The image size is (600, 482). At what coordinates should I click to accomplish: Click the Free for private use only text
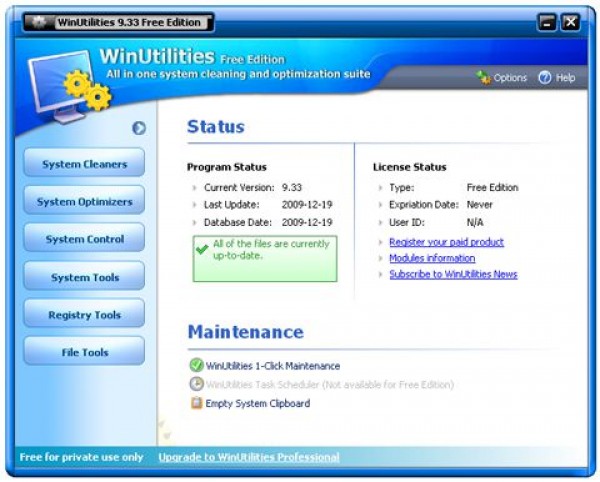[x=81, y=457]
